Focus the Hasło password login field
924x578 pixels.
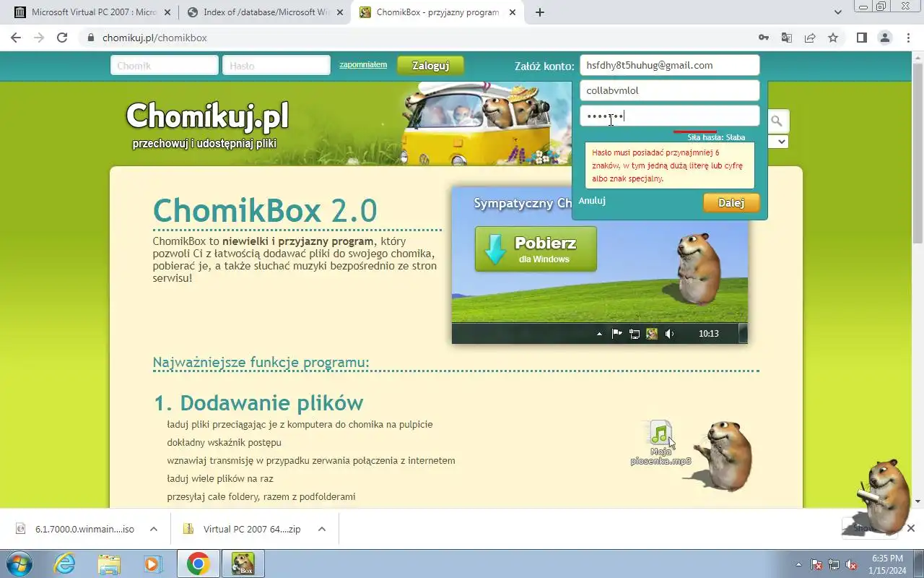(x=276, y=65)
